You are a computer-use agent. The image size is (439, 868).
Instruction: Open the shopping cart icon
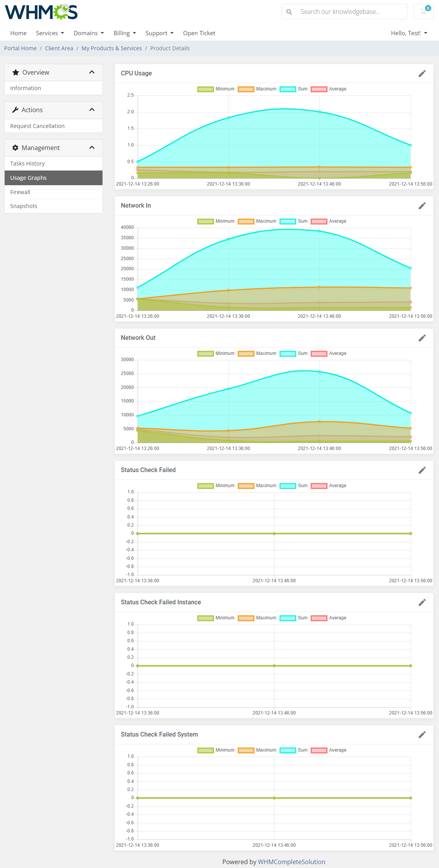pos(424,12)
